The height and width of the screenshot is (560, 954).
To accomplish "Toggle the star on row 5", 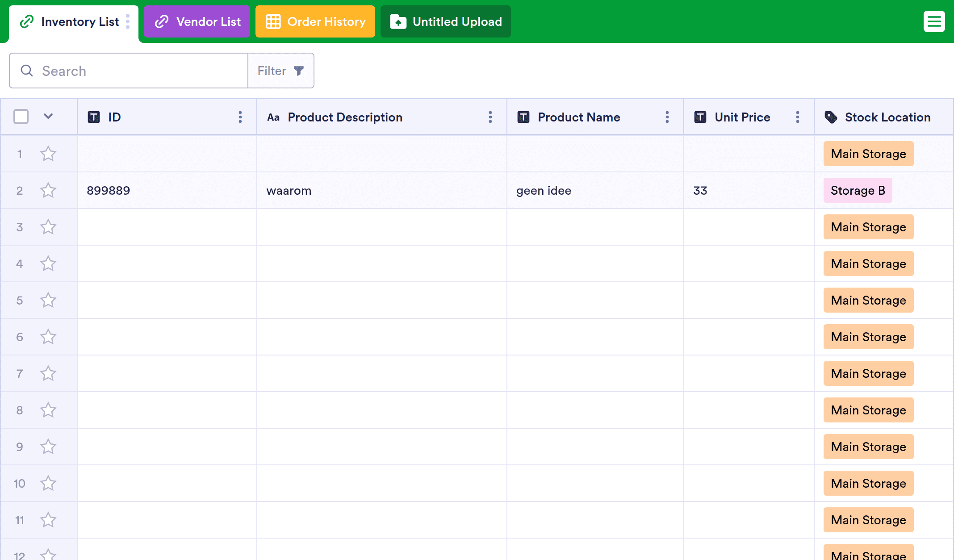I will coord(48,301).
